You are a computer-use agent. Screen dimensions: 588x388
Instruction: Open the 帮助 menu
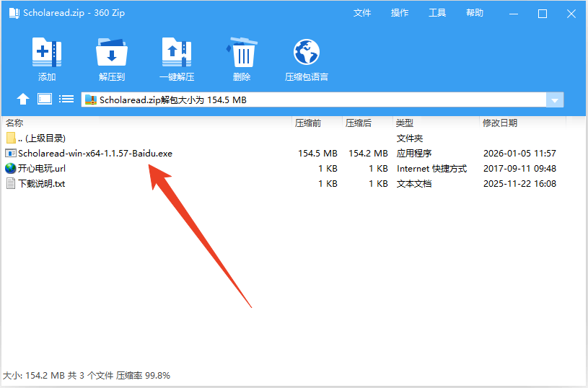pos(475,13)
